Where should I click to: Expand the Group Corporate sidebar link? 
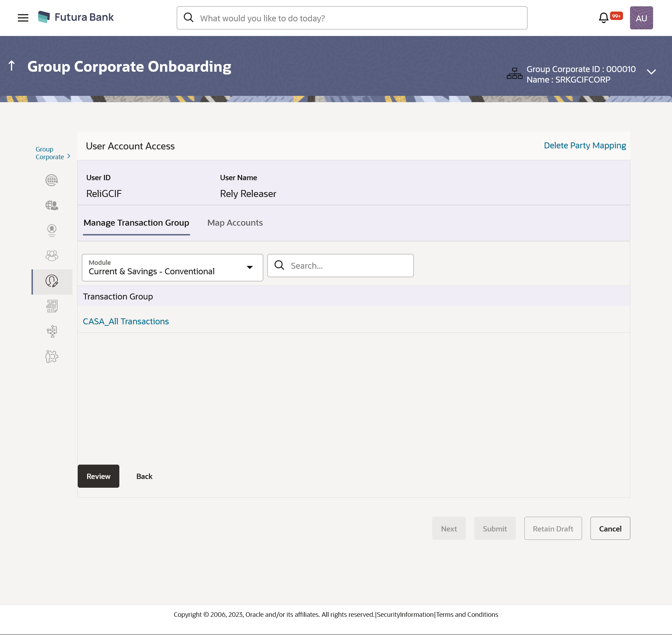[x=52, y=153]
